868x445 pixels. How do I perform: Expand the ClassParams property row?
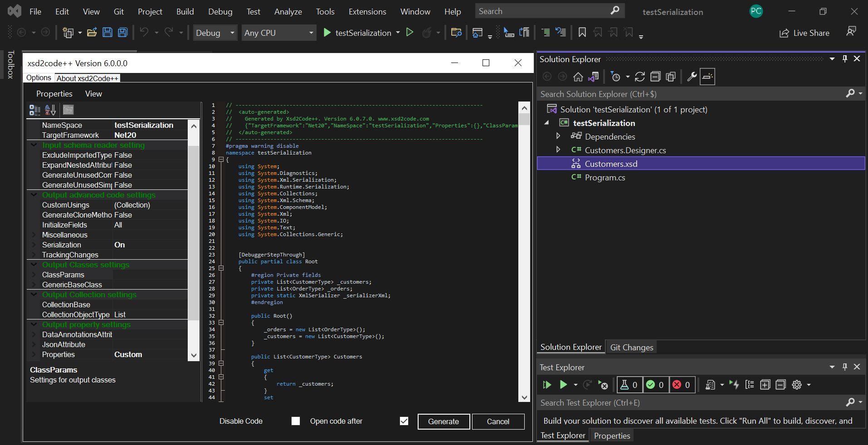click(x=34, y=275)
